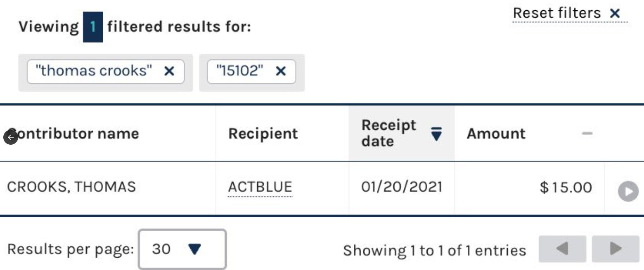Remove the "thomas crooks" filter tag
Screen dimensions: 644x270
click(169, 71)
